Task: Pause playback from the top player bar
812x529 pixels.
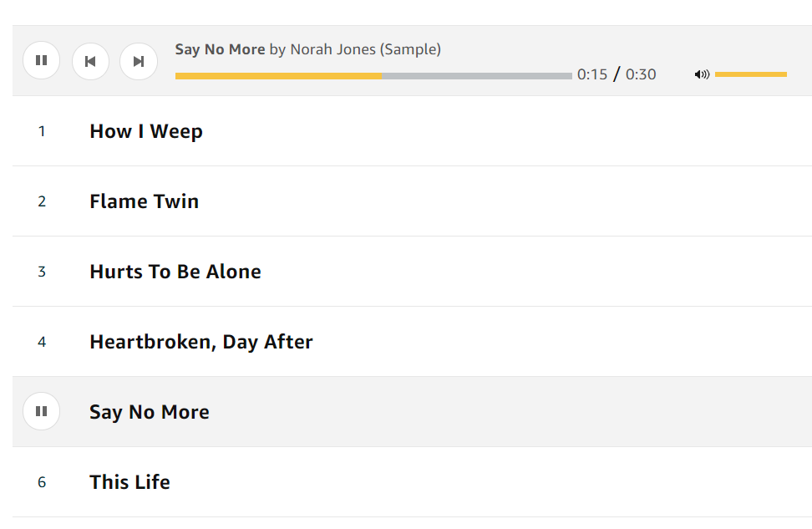Action: coord(42,61)
